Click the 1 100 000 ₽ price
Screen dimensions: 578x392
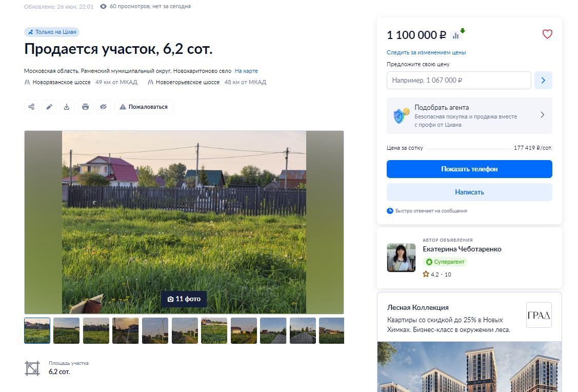(x=416, y=35)
